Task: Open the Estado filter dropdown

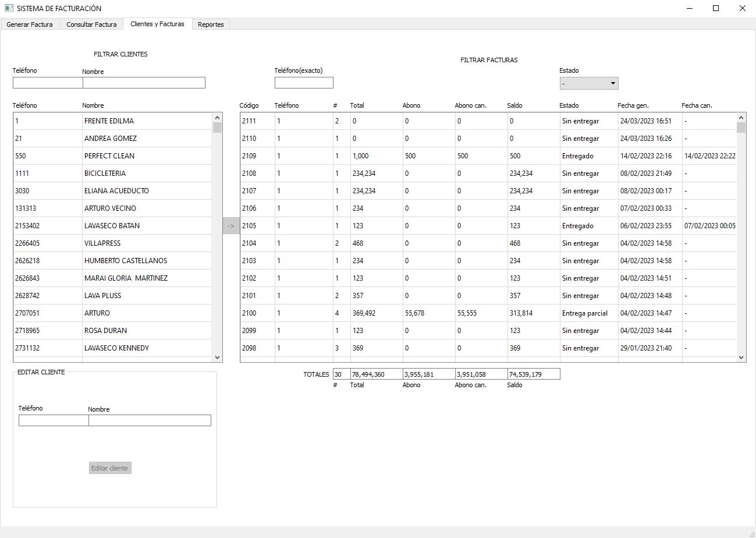Action: coord(588,83)
